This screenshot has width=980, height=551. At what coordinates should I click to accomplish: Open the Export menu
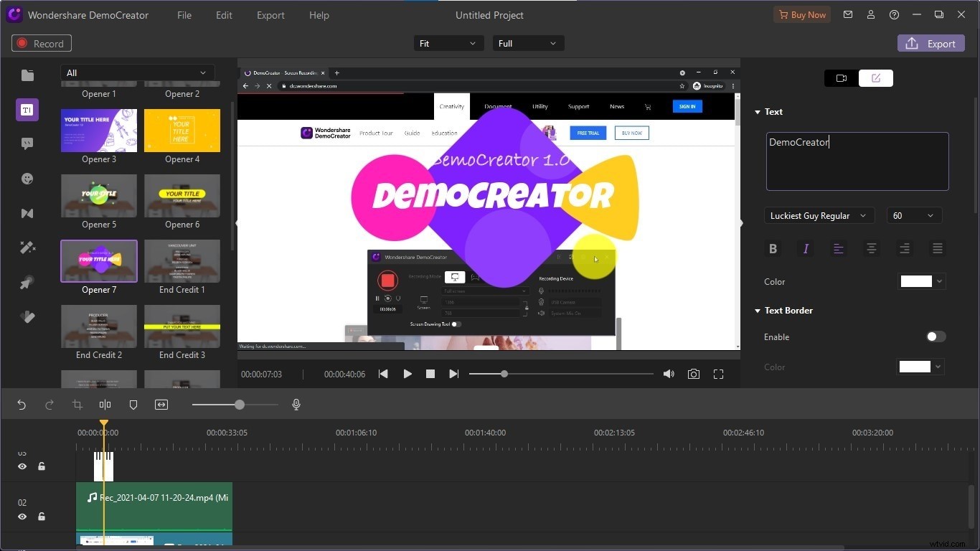[x=270, y=15]
